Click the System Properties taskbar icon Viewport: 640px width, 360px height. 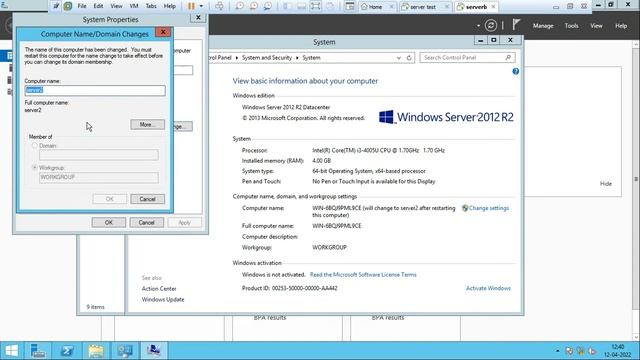[154, 350]
